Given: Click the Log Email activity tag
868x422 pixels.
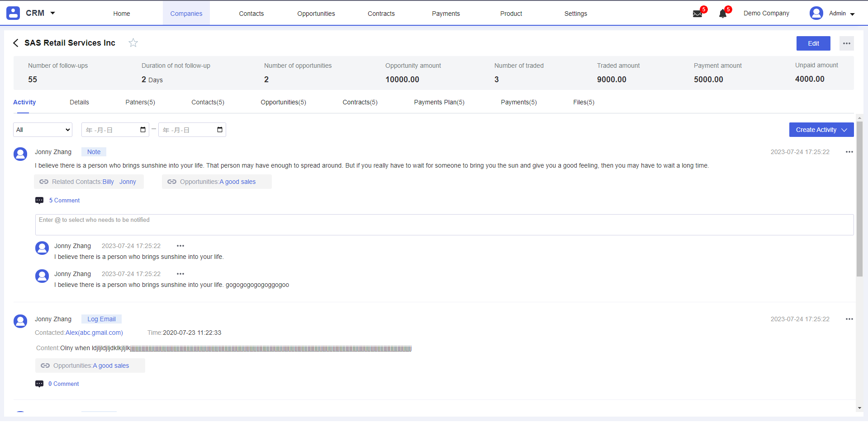Looking at the screenshot, I should 101,319.
